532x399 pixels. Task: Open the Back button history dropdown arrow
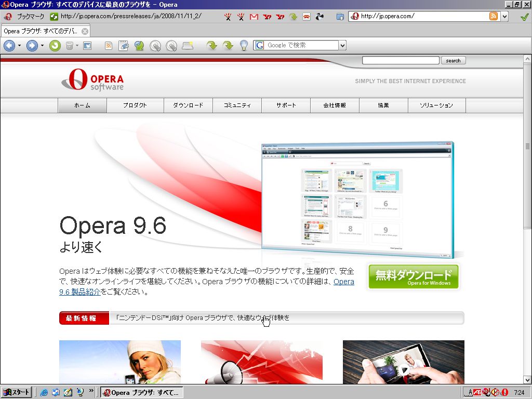point(19,46)
